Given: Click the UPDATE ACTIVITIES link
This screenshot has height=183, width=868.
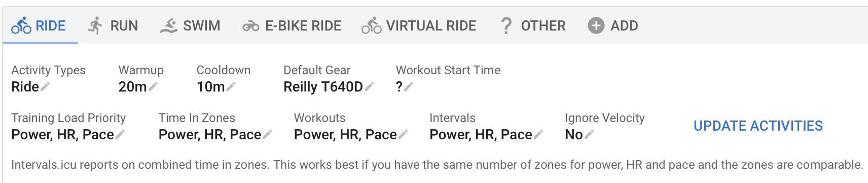Looking at the screenshot, I should pos(758,126).
